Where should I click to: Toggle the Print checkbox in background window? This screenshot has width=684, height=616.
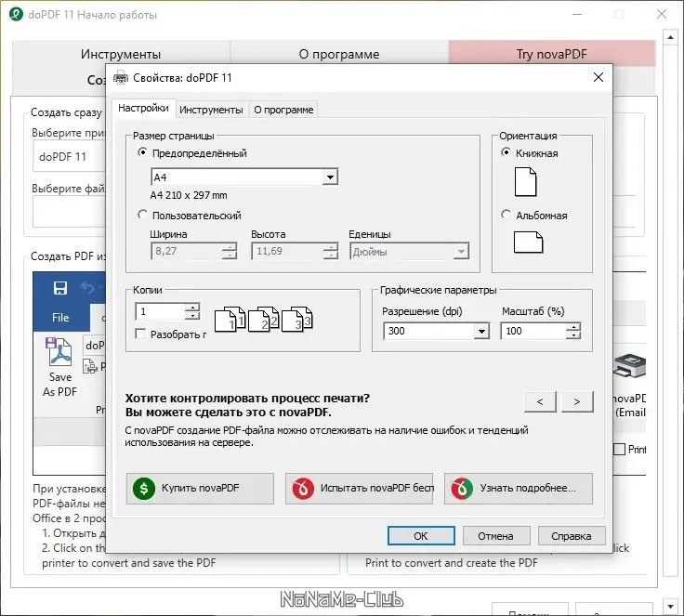point(620,449)
